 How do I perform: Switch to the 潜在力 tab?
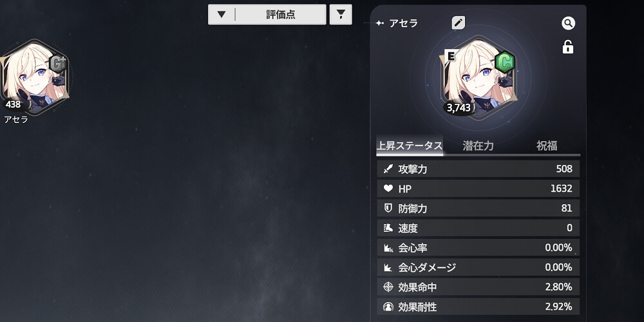tap(478, 146)
